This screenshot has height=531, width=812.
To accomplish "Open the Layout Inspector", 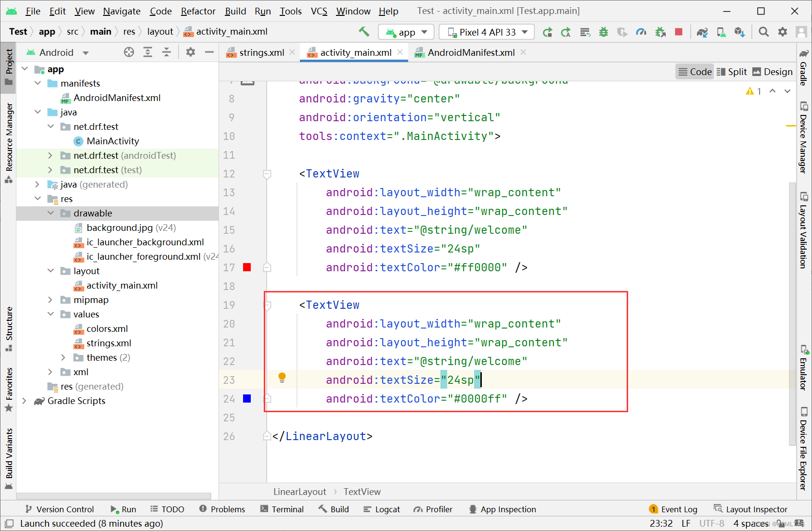I will tap(750, 509).
